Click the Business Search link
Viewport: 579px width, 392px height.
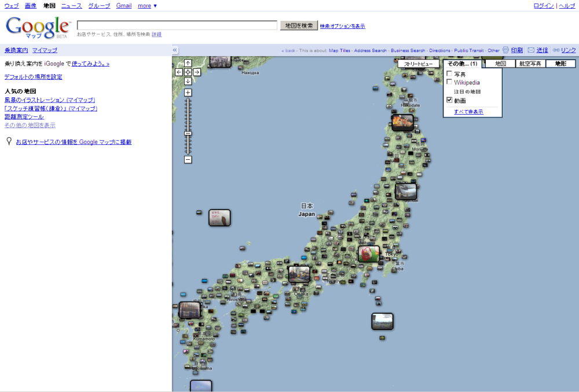point(408,50)
